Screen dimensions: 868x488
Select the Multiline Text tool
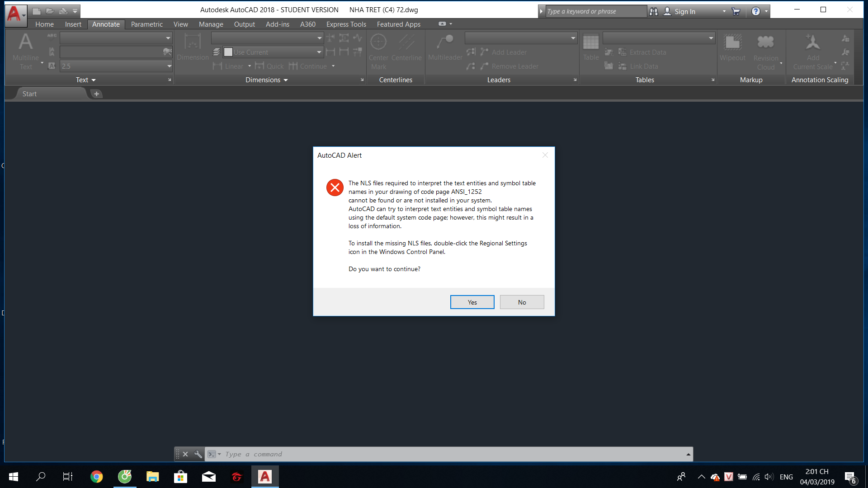tap(26, 51)
